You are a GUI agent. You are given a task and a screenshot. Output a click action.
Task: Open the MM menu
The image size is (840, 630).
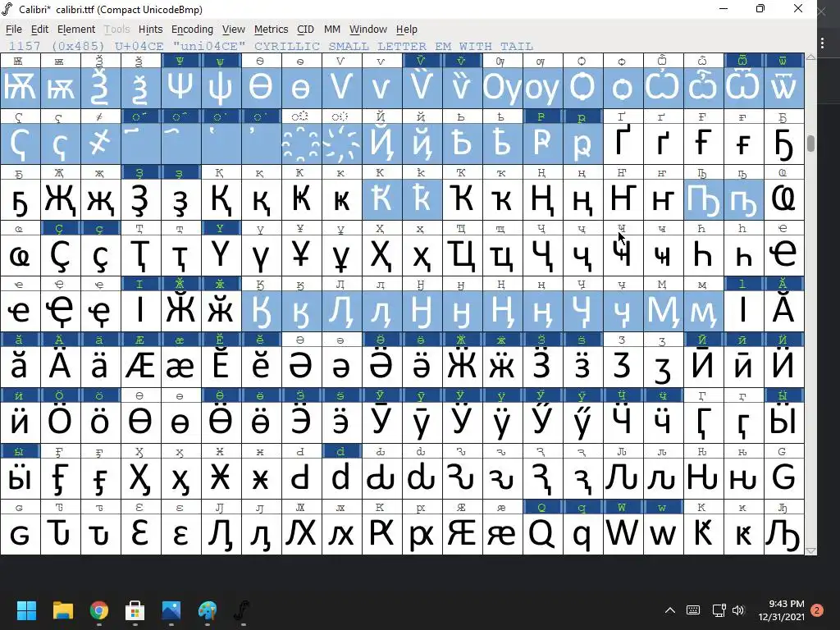click(332, 30)
